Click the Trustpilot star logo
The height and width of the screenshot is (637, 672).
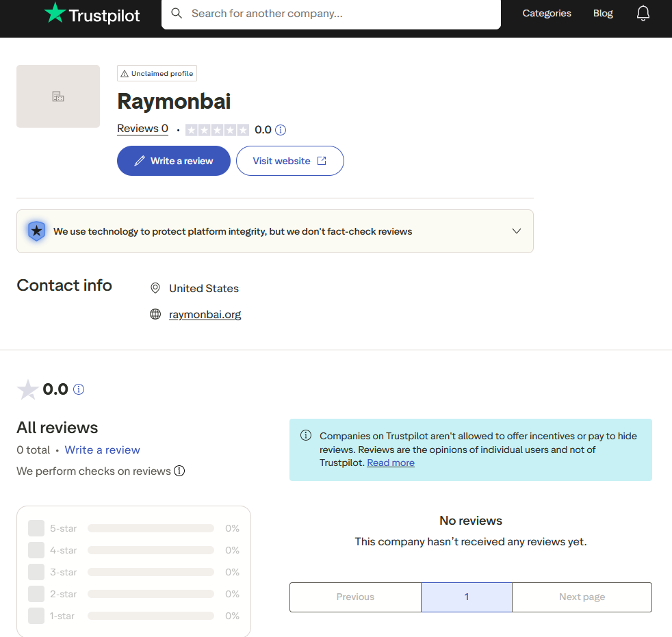55,13
